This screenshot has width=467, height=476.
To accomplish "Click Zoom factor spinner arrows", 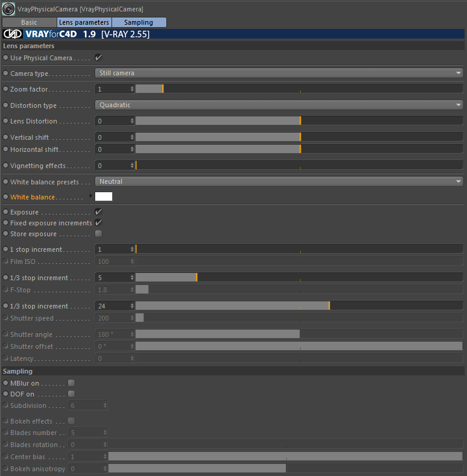I will [x=132, y=89].
